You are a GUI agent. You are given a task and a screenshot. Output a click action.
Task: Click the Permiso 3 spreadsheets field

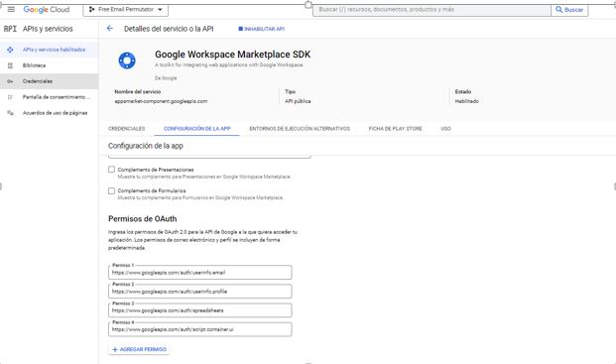[200, 310]
